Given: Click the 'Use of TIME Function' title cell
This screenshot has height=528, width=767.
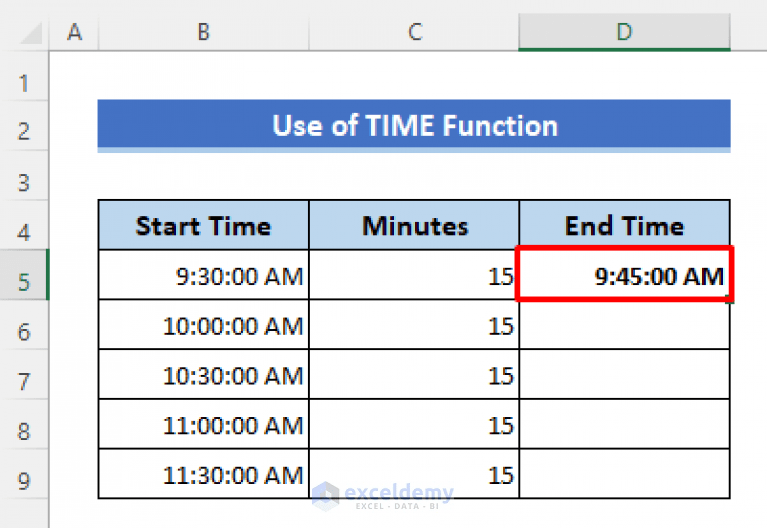Looking at the screenshot, I should pyautogui.click(x=414, y=125).
